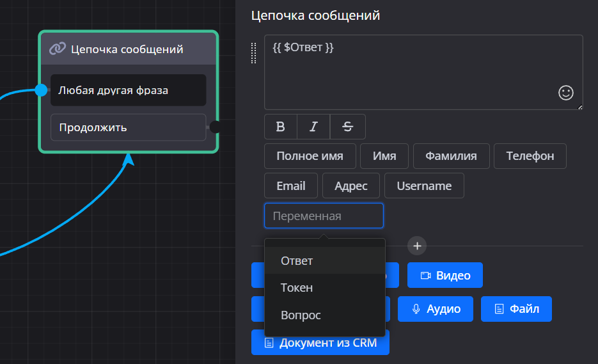Click the black output connector on Продолжить
The height and width of the screenshot is (364, 598).
(216, 127)
